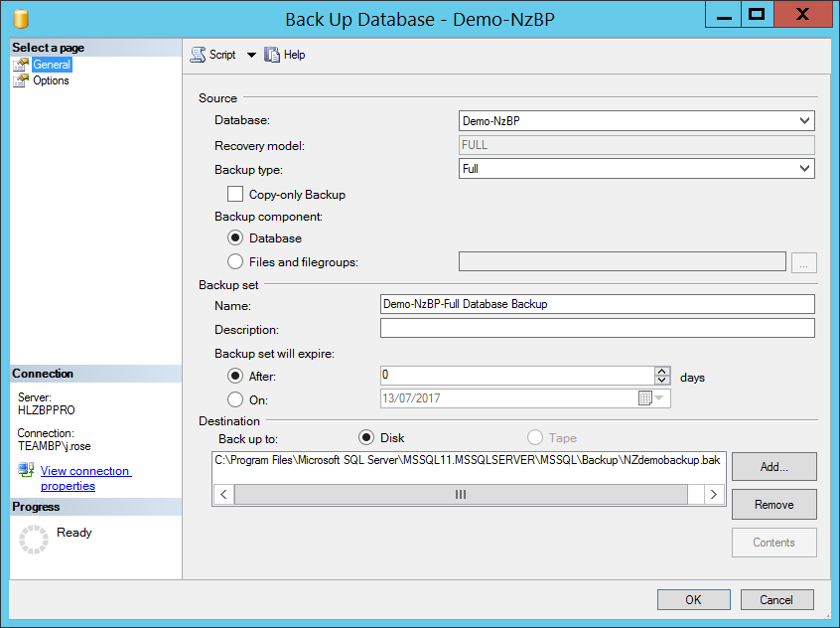840x628 pixels.
Task: Click the backup set Name field
Action: (x=598, y=304)
